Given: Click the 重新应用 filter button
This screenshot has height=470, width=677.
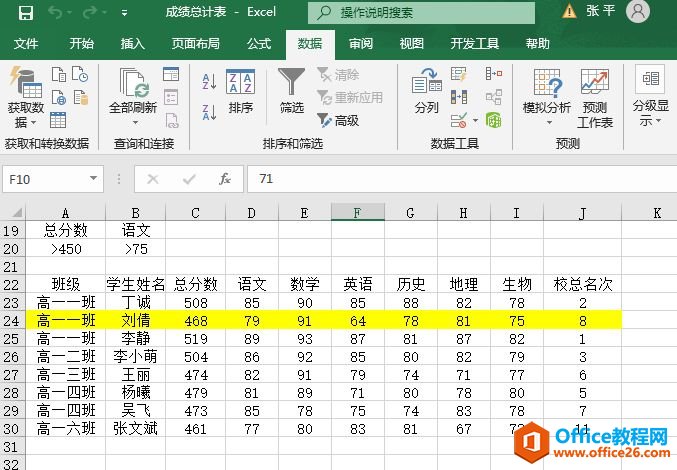Looking at the screenshot, I should [x=350, y=98].
